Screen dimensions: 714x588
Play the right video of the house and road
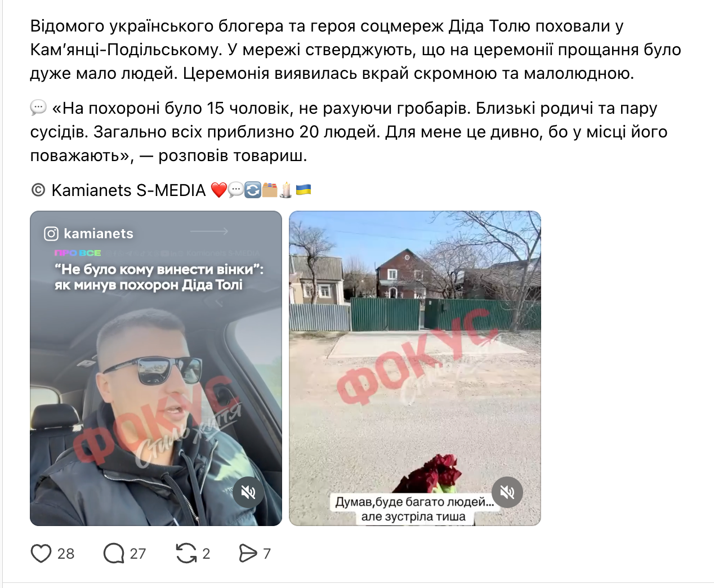415,368
